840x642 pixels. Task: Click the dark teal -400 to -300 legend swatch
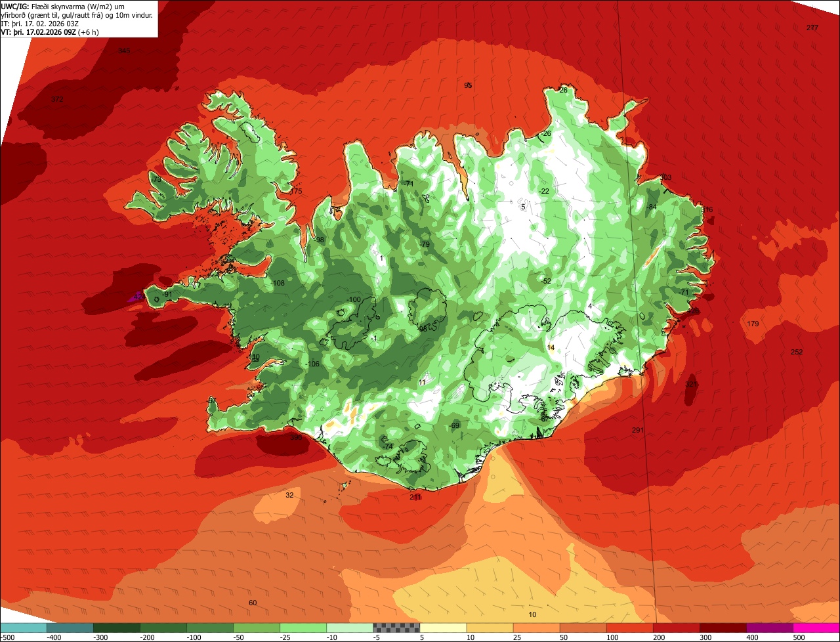[x=70, y=628]
